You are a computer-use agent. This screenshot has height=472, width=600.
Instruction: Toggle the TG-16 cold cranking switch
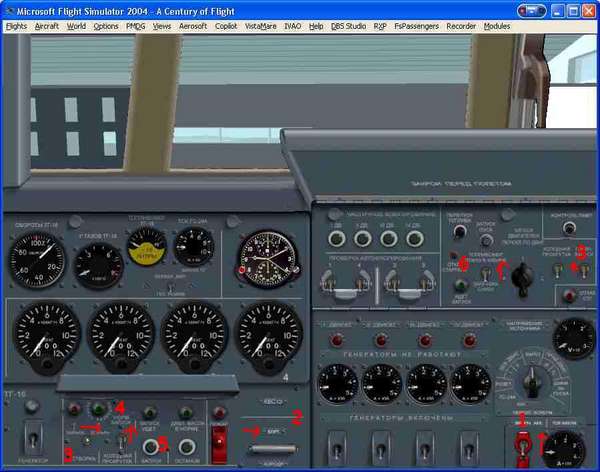[x=122, y=441]
